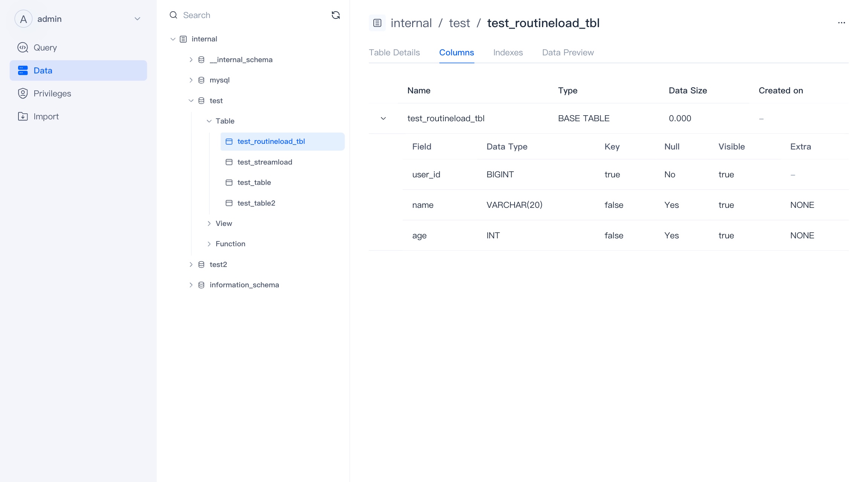Click the Privileges shield icon

[x=23, y=93]
